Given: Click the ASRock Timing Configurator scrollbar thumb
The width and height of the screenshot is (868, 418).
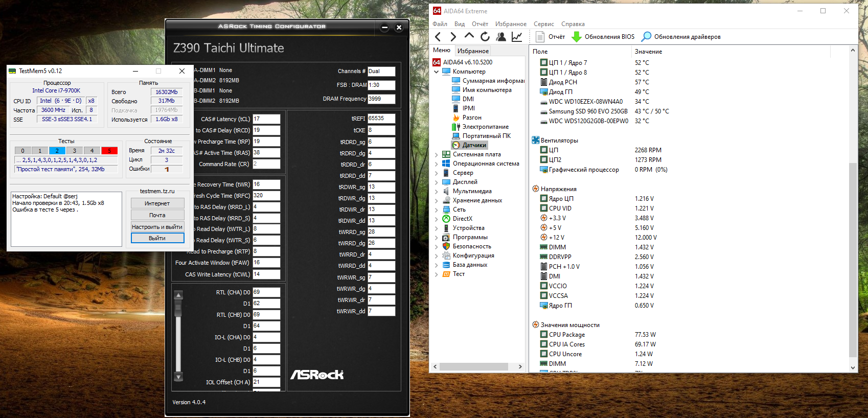Looking at the screenshot, I should click(x=178, y=308).
